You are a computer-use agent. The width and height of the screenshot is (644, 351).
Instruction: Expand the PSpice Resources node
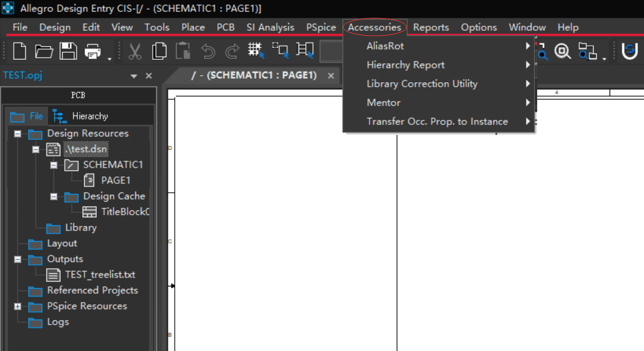(x=18, y=306)
